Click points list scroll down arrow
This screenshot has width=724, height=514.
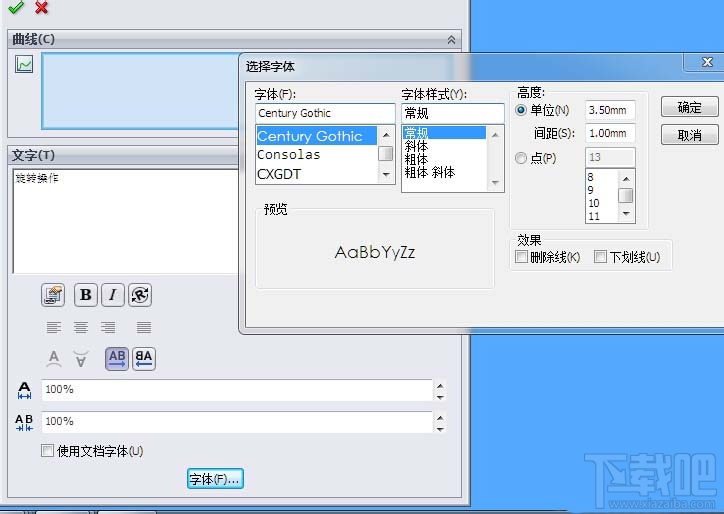(626, 213)
